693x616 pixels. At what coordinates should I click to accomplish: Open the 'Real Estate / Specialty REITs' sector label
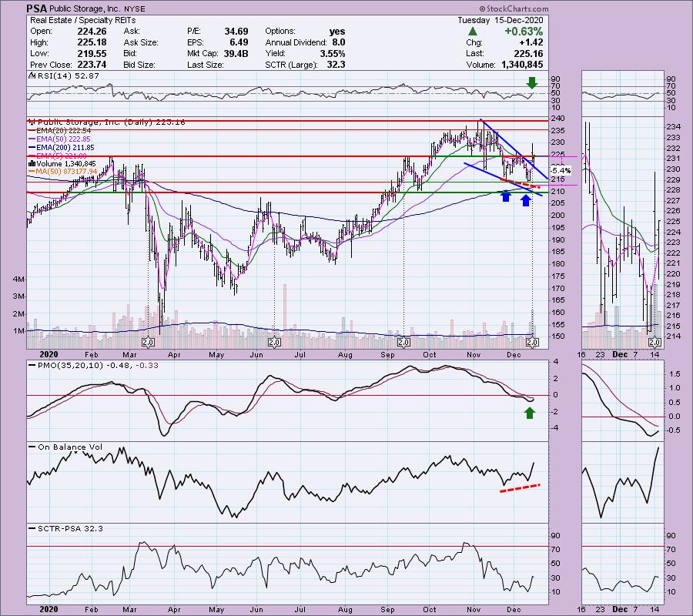click(82, 20)
